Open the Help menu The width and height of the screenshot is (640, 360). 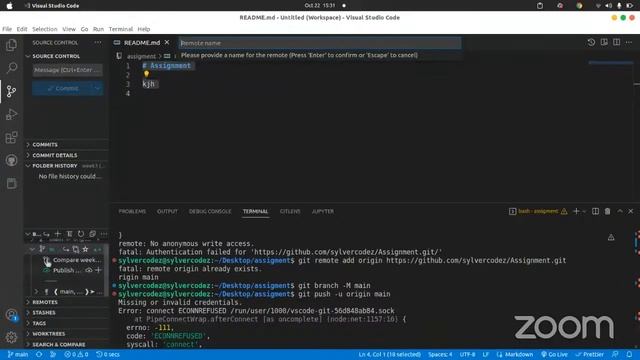144,29
